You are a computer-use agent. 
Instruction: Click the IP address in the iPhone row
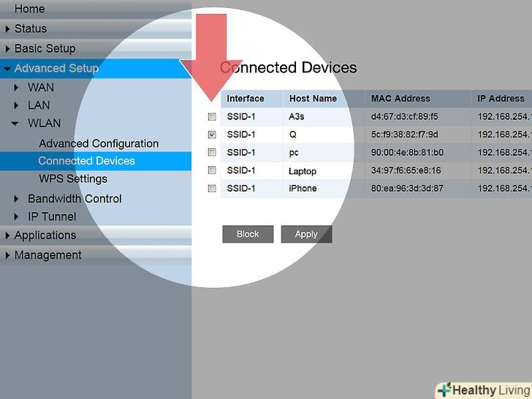[x=505, y=189]
